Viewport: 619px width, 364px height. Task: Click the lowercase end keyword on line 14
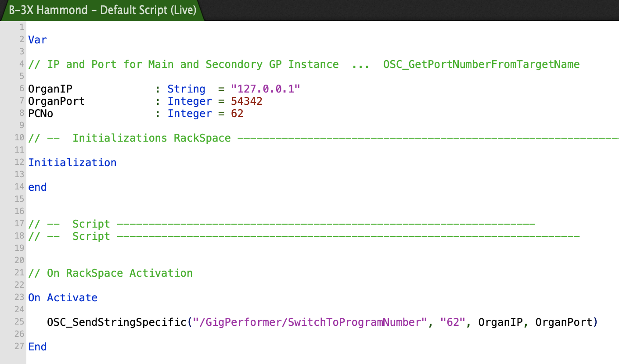click(37, 187)
